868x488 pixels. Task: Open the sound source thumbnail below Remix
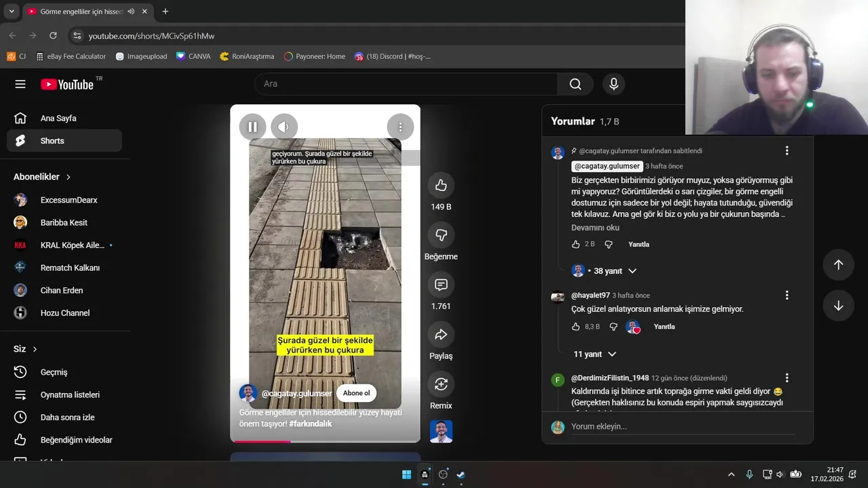click(x=441, y=432)
